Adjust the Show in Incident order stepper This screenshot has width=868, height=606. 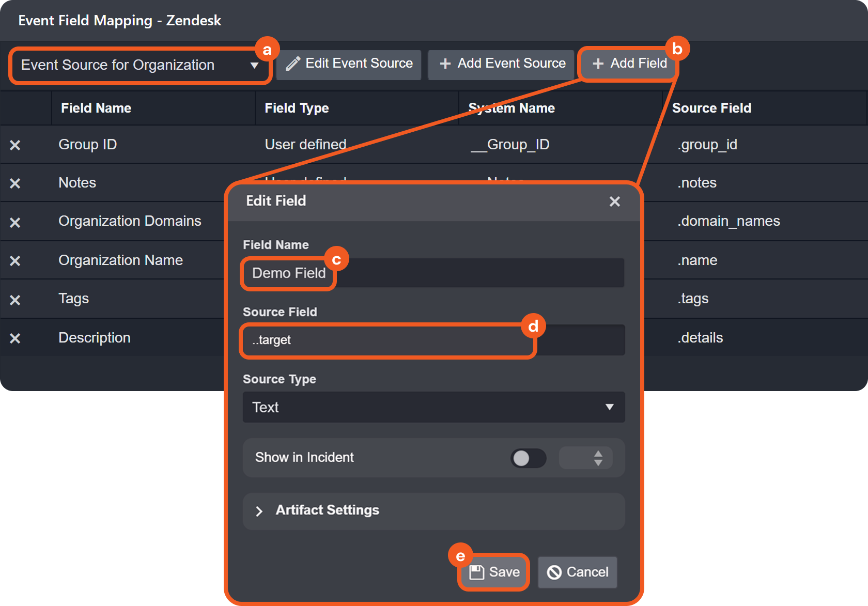598,458
